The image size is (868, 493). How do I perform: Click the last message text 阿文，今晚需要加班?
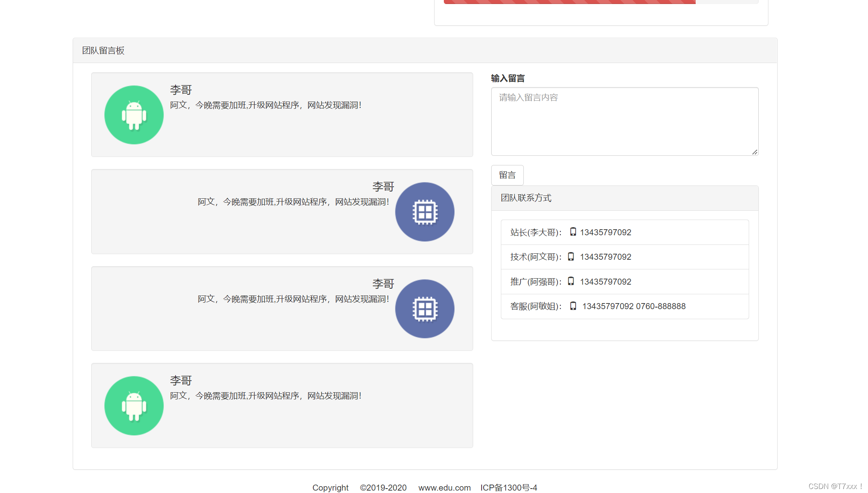(x=265, y=396)
